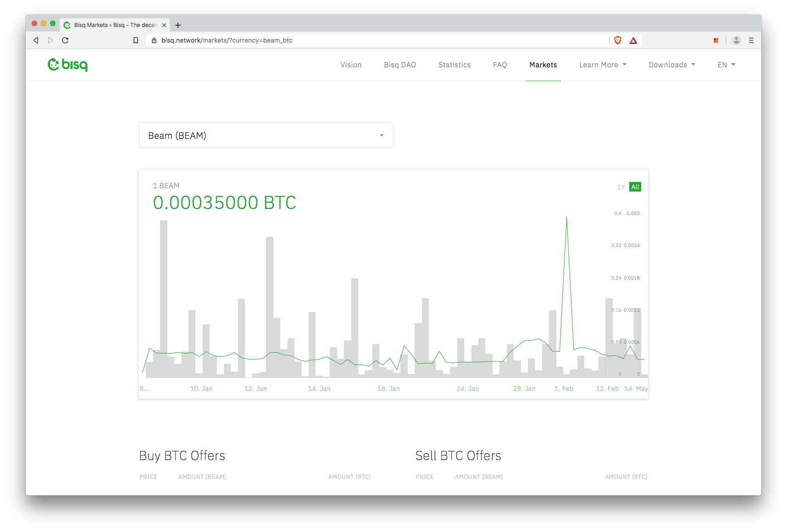The width and height of the screenshot is (787, 532).
Task: Reload the page
Action: tap(65, 40)
